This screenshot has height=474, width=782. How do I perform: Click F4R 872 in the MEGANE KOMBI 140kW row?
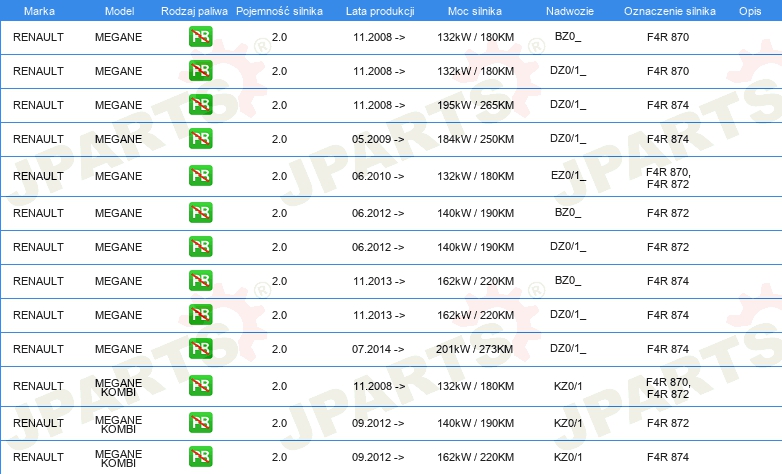point(668,423)
